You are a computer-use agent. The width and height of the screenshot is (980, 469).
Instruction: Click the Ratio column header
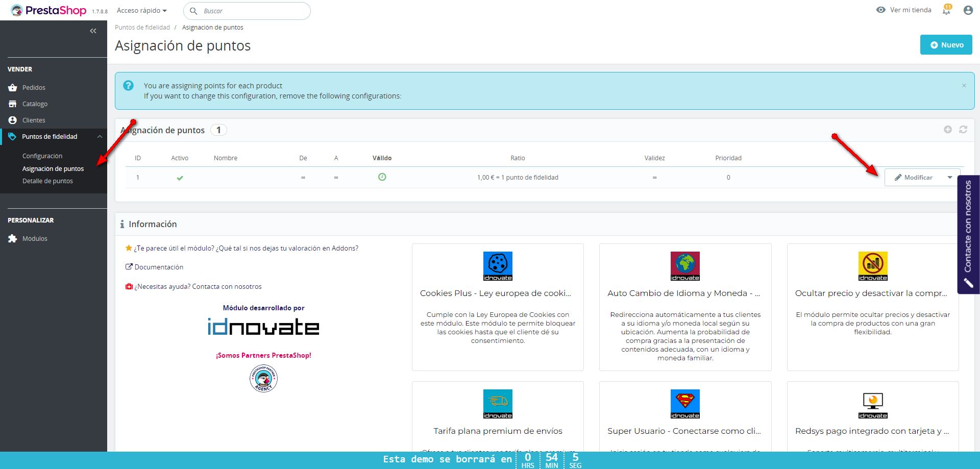[x=518, y=158]
